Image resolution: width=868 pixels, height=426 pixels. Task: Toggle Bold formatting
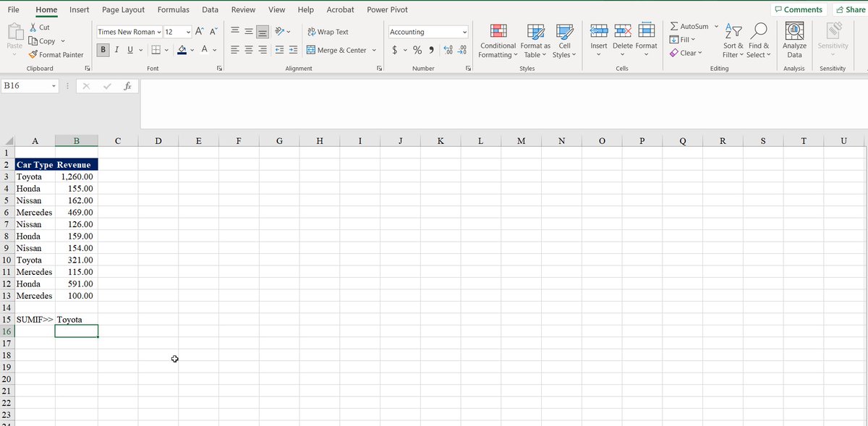click(x=104, y=50)
